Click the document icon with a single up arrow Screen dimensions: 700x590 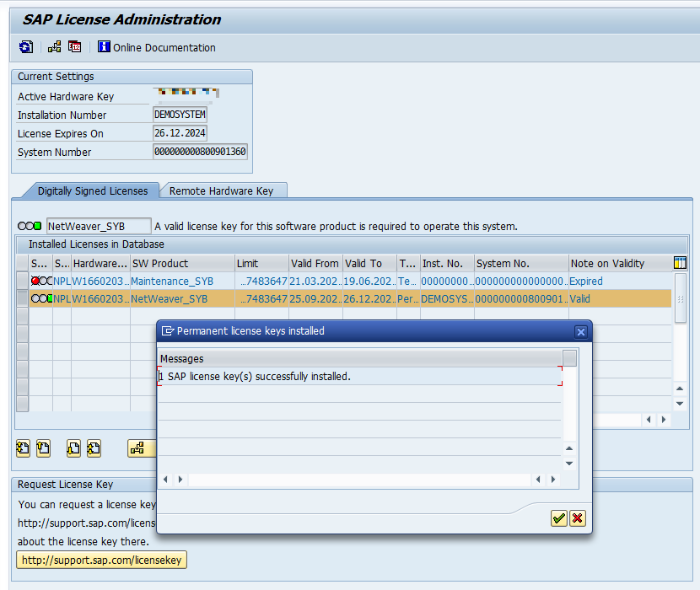pyautogui.click(x=43, y=448)
